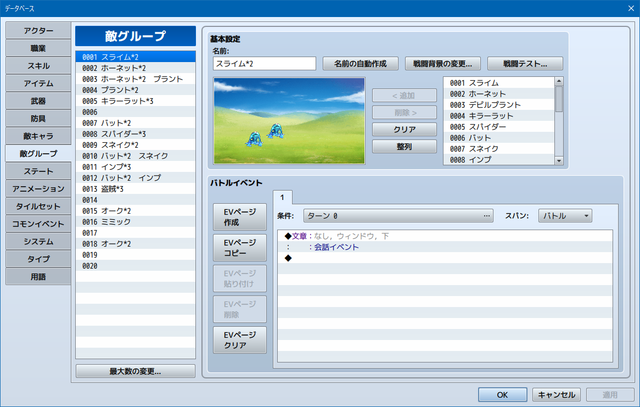Select troop 0016 ミミック
Screen dimensions: 640x407
pyautogui.click(x=136, y=222)
